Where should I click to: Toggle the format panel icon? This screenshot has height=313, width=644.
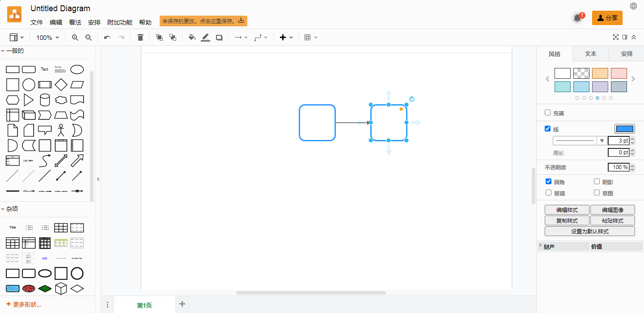point(625,37)
